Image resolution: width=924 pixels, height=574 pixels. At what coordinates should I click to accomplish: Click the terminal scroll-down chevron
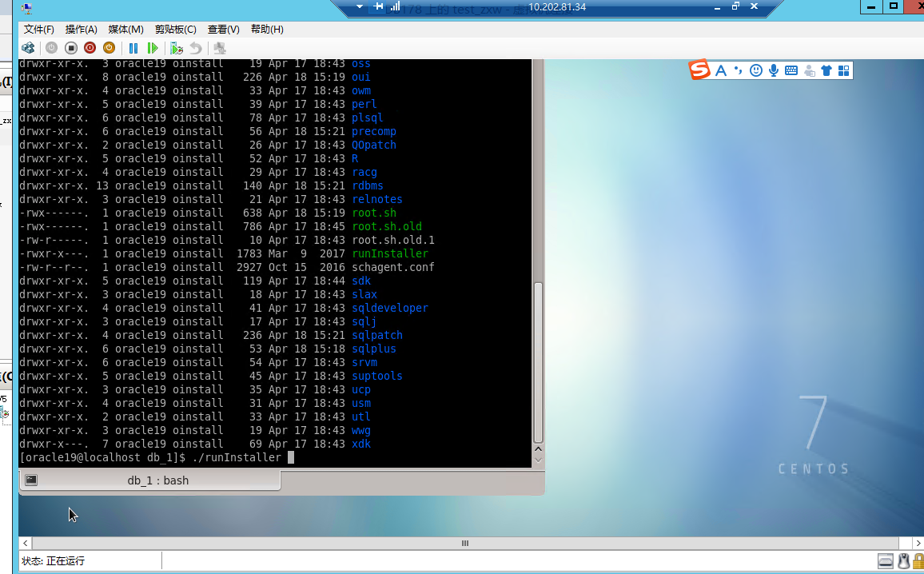coord(537,460)
